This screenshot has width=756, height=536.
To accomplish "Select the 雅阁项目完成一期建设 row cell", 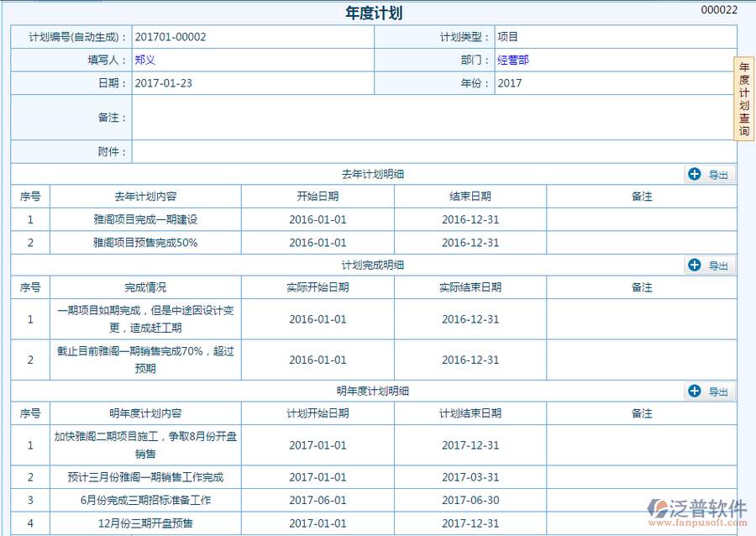I will pyautogui.click(x=145, y=219).
